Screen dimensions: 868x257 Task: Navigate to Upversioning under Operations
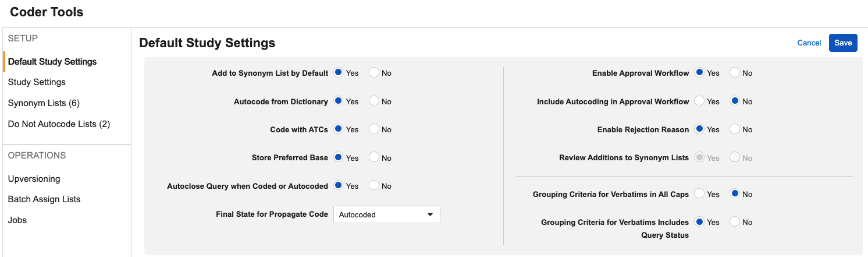click(34, 179)
